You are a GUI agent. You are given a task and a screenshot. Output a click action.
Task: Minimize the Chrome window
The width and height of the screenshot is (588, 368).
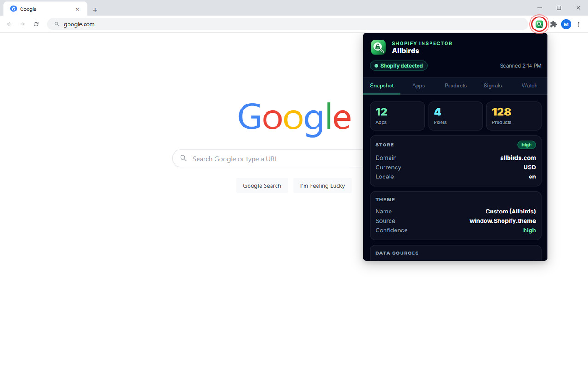(x=540, y=8)
